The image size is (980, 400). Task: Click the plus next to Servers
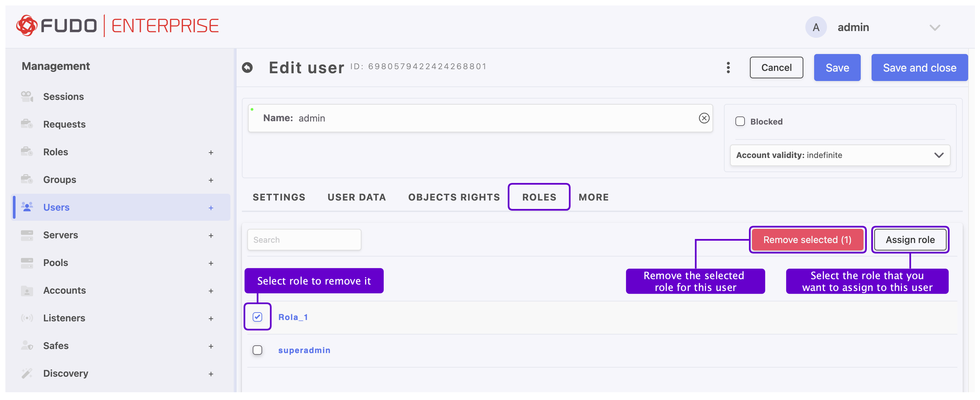coord(211,235)
